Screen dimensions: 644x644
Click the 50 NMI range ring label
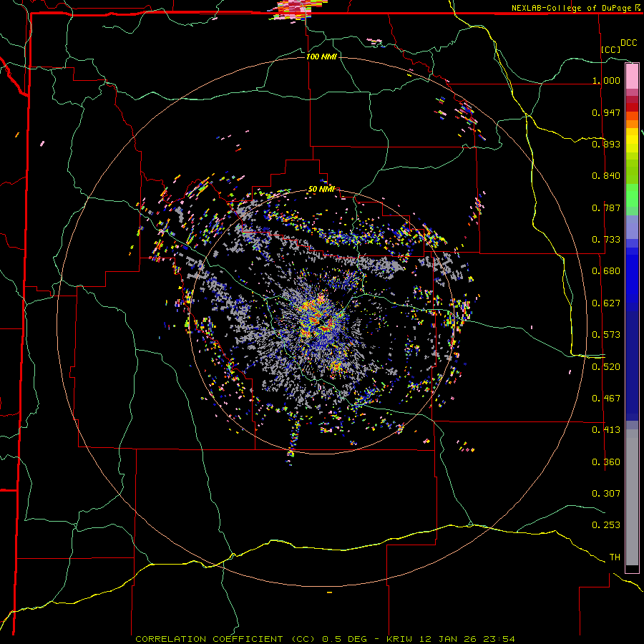(x=321, y=190)
